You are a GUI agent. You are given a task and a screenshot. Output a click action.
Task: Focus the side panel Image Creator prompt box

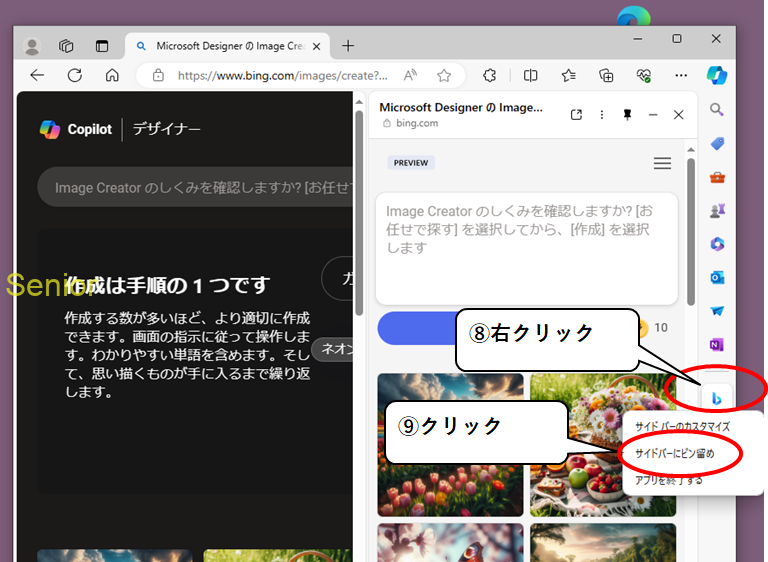pos(527,248)
